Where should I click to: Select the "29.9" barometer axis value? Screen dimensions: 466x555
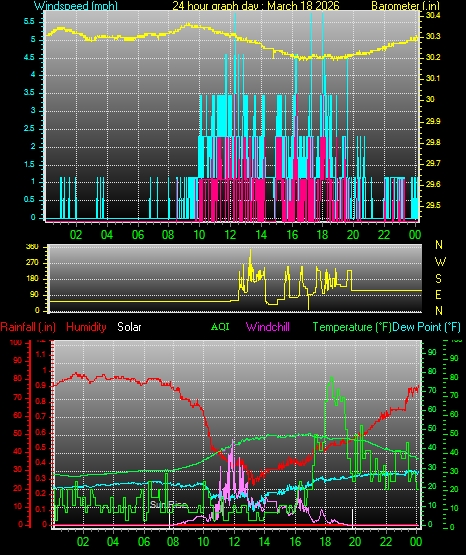433,121
